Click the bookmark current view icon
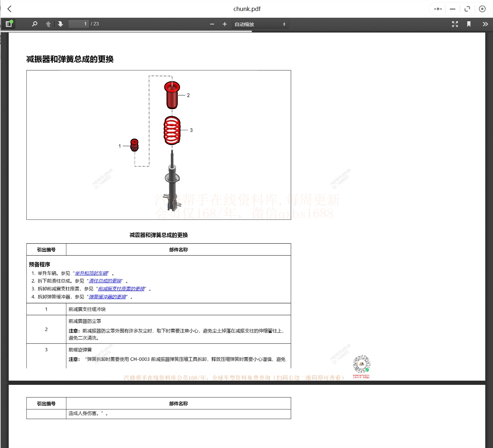493x448 pixels. pos(469,24)
